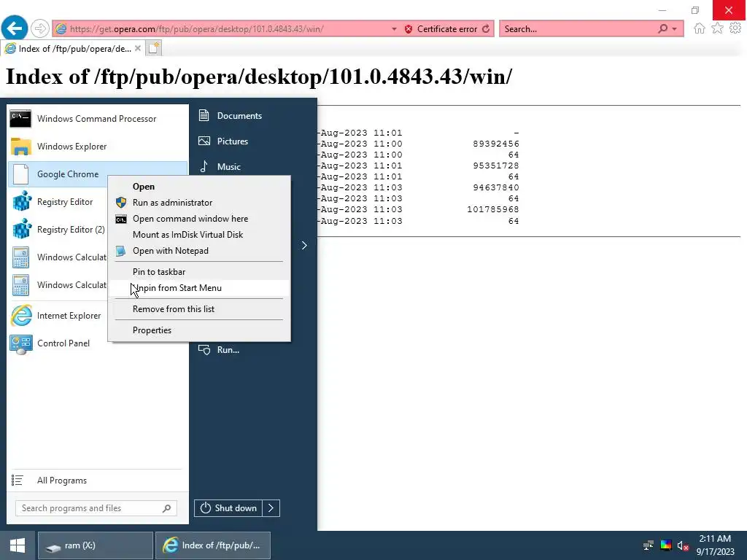Select Run as administrator
Screen dimensions: 747x560
(x=199, y=203)
